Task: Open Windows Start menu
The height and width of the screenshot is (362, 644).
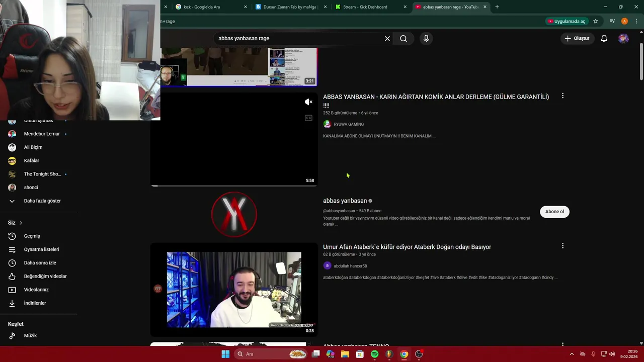Action: 225,354
